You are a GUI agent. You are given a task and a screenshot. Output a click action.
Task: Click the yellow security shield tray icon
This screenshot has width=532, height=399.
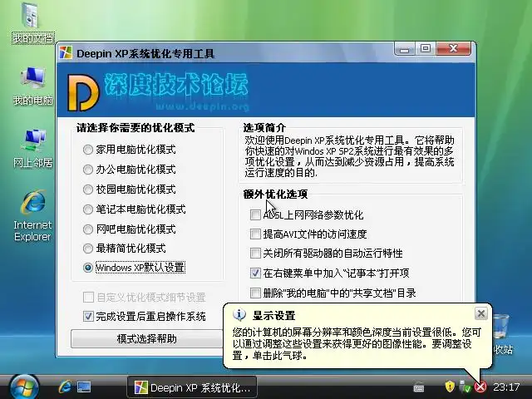point(450,386)
